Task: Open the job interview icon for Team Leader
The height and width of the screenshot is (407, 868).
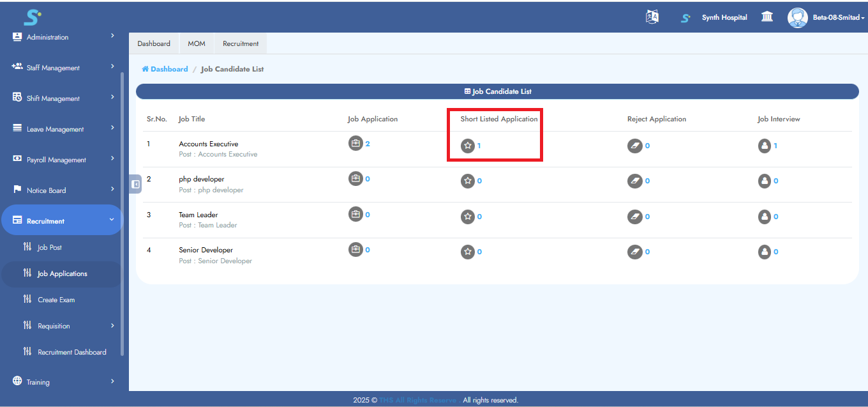Action: 765,217
